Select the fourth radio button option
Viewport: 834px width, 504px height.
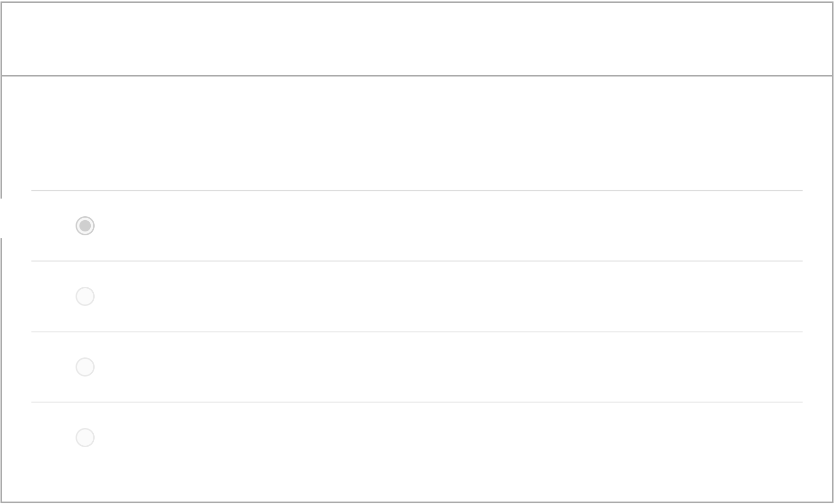point(85,437)
